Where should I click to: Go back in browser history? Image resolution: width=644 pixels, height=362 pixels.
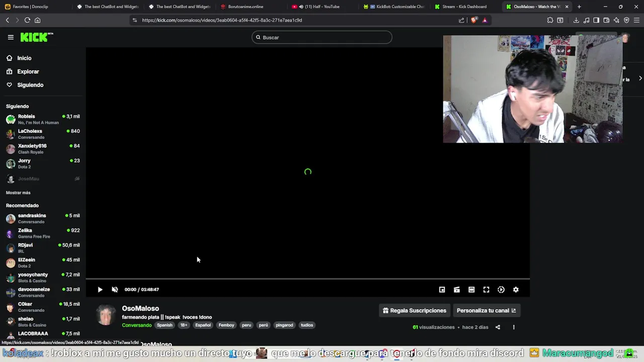click(x=8, y=20)
